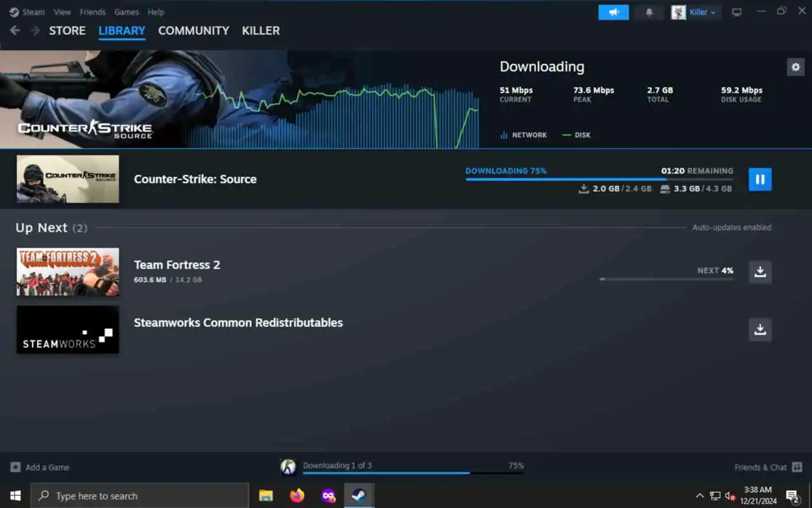Open Friends & Chat
Image resolution: width=812 pixels, height=508 pixels.
click(768, 467)
